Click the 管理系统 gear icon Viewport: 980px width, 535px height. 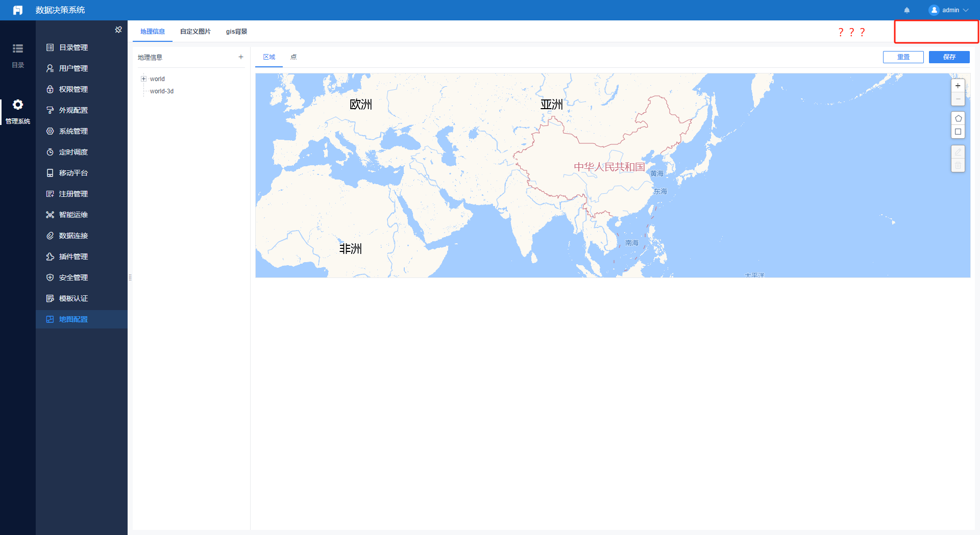pos(18,111)
